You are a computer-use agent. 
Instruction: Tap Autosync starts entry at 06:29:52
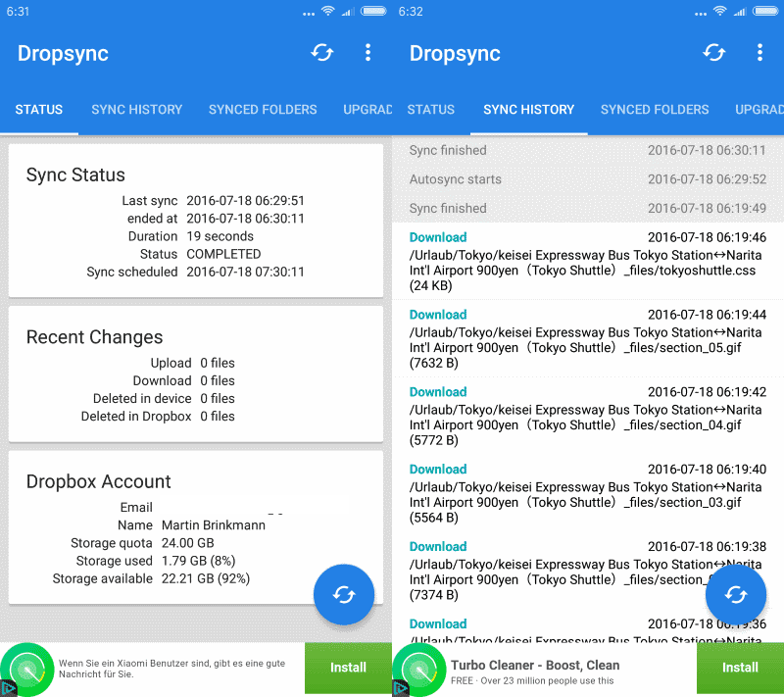click(587, 179)
